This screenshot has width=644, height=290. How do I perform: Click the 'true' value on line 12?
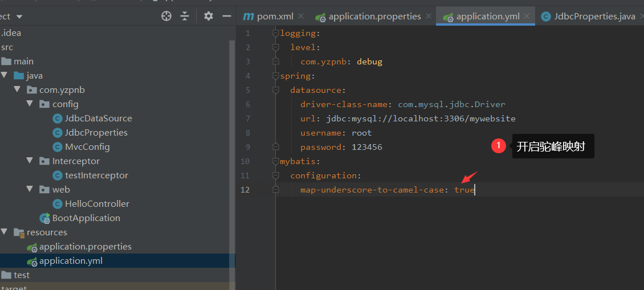click(464, 190)
